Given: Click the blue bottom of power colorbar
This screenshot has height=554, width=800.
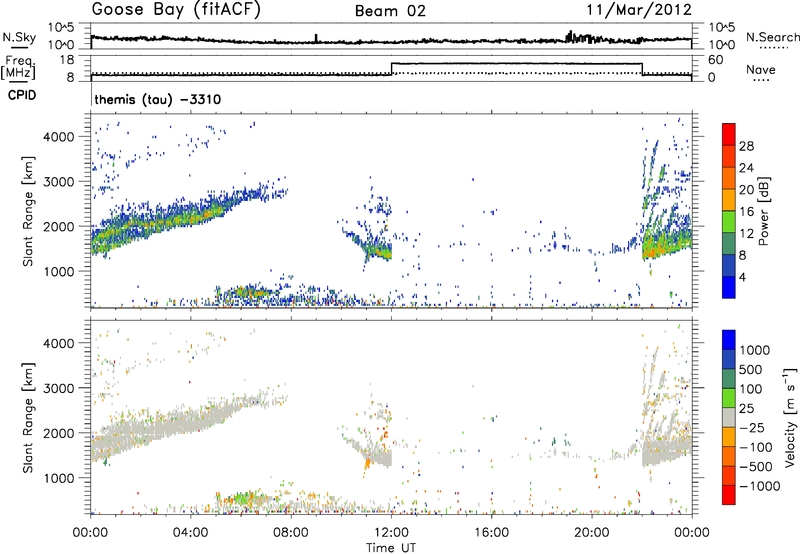Looking at the screenshot, I should tap(729, 287).
